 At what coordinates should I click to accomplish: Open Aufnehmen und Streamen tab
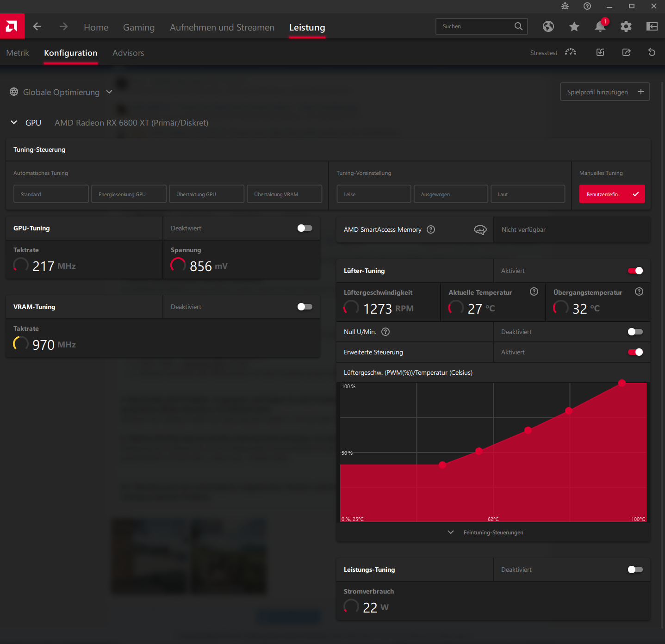[222, 27]
